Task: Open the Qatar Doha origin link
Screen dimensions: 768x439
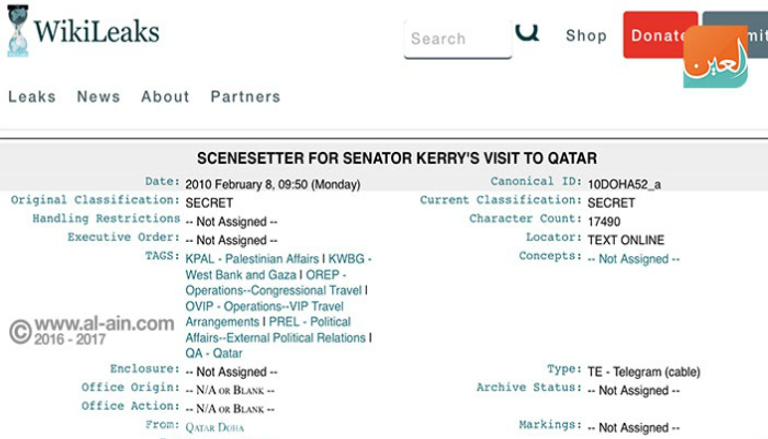Action: [214, 427]
